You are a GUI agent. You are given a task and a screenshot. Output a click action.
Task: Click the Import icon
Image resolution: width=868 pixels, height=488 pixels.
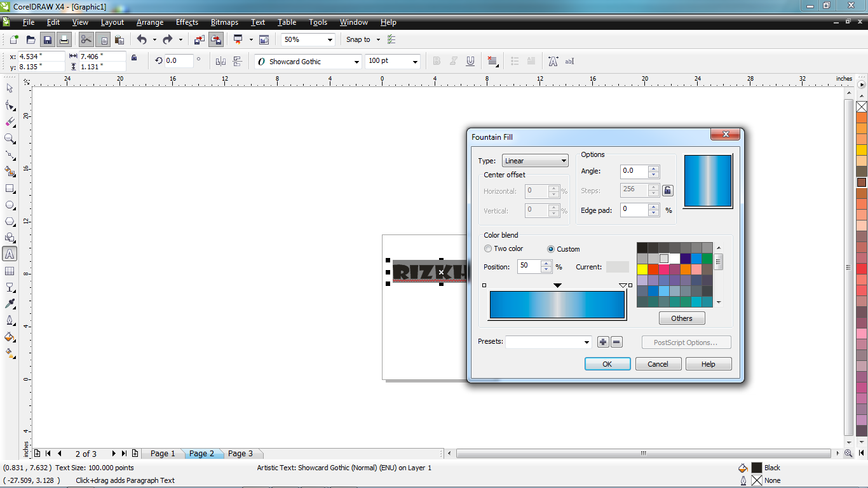tap(200, 39)
